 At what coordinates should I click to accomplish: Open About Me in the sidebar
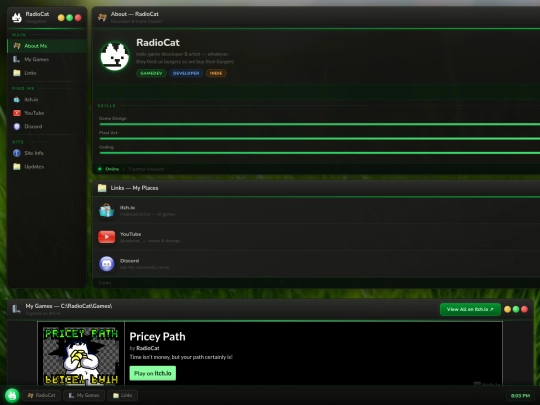tap(47, 46)
